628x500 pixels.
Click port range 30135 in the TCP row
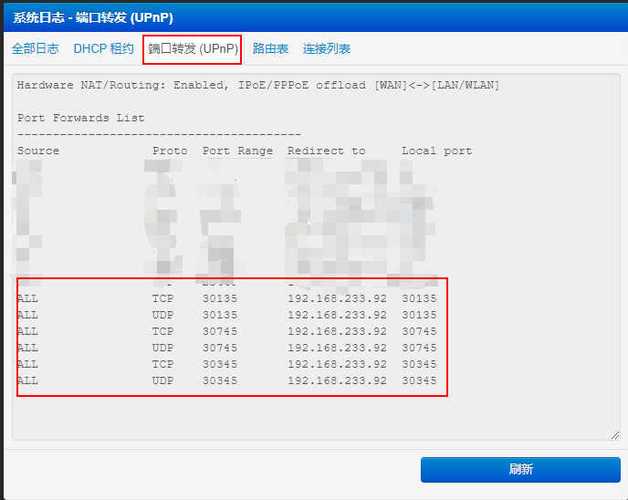(220, 298)
